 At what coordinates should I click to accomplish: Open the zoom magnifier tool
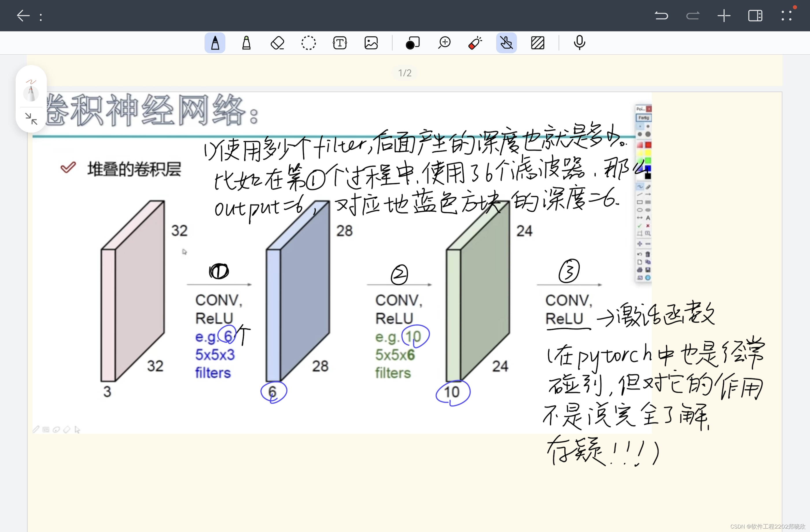[x=444, y=43]
